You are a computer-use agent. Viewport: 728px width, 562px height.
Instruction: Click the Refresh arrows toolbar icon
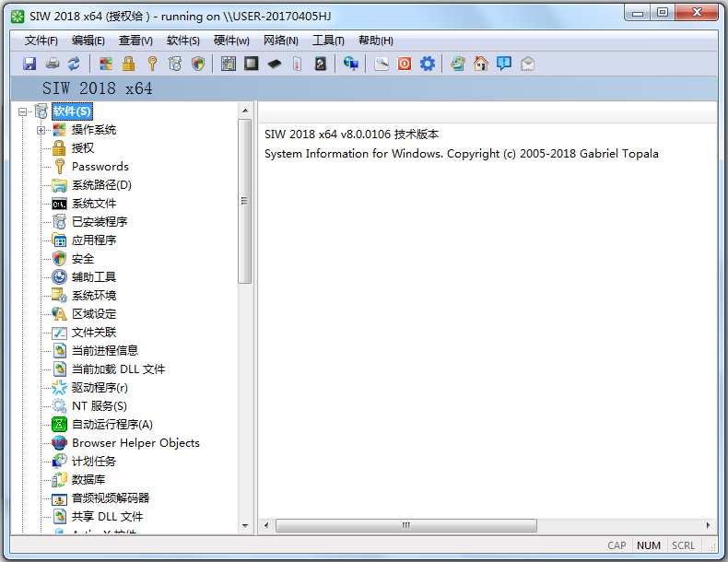74,64
